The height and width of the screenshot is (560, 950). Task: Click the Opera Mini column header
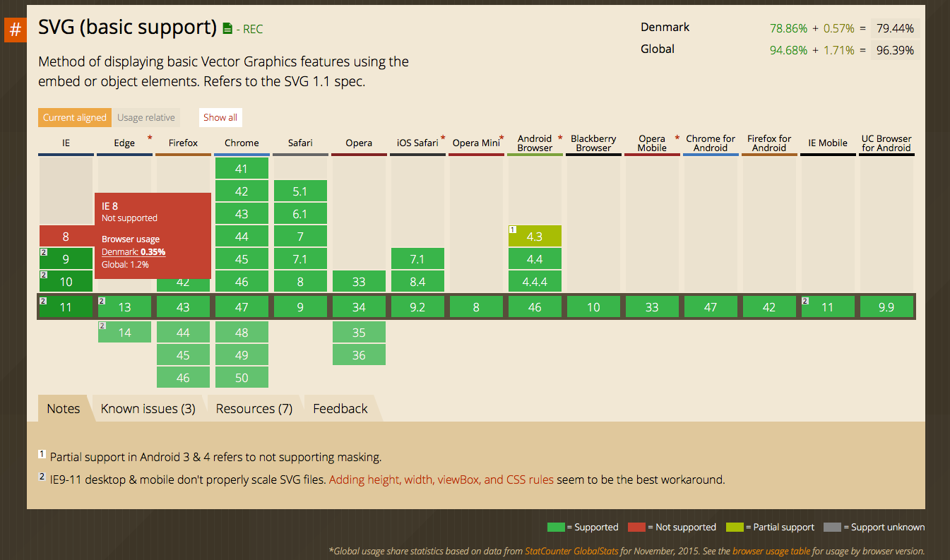[x=476, y=143]
